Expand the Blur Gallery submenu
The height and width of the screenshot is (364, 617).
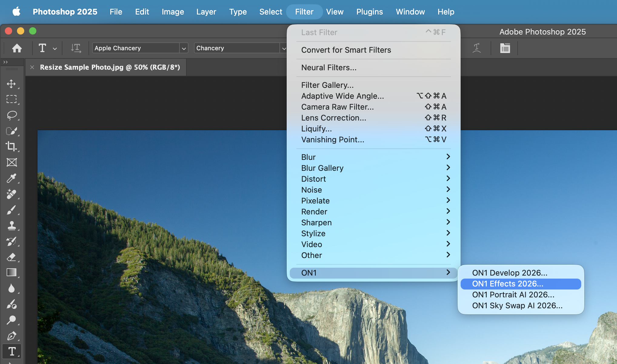tap(374, 168)
